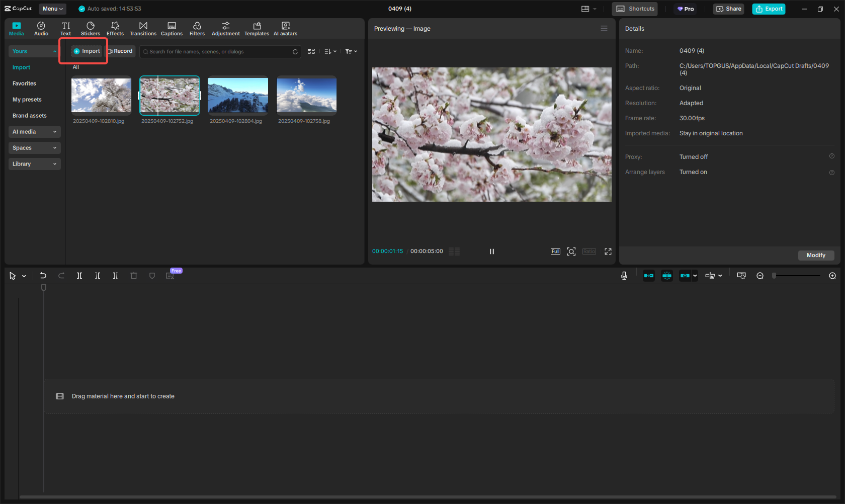Toggle grid thumbnail view in media panel
This screenshot has height=504, width=845.
click(x=311, y=51)
